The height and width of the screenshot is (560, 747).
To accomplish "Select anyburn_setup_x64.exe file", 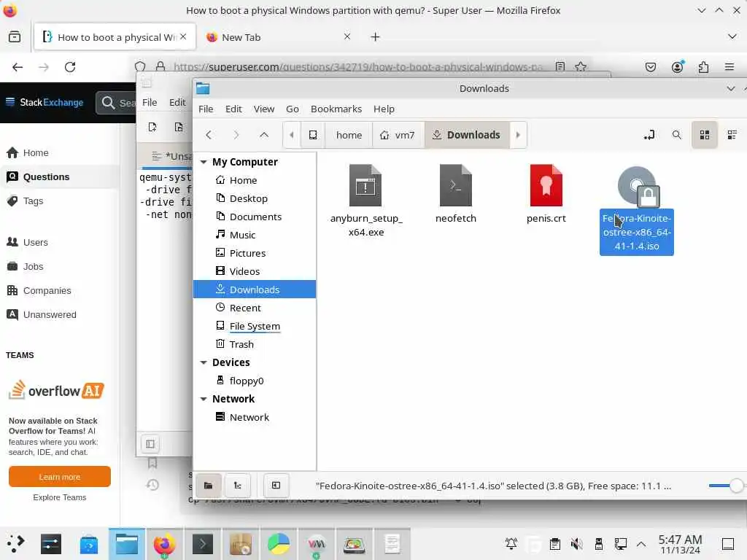I will tap(366, 201).
